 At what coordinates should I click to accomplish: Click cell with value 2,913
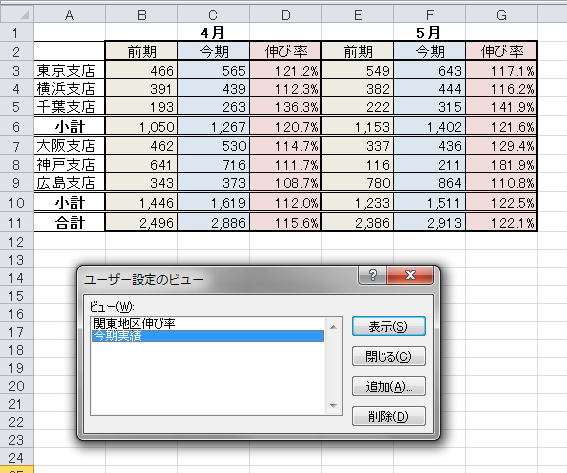pos(429,222)
